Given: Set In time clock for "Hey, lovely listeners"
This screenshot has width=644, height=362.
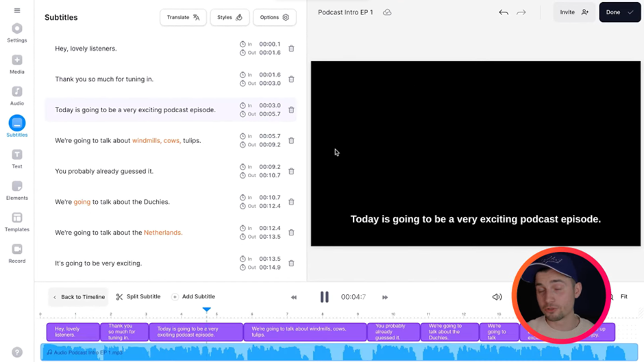Looking at the screenshot, I should tap(243, 44).
